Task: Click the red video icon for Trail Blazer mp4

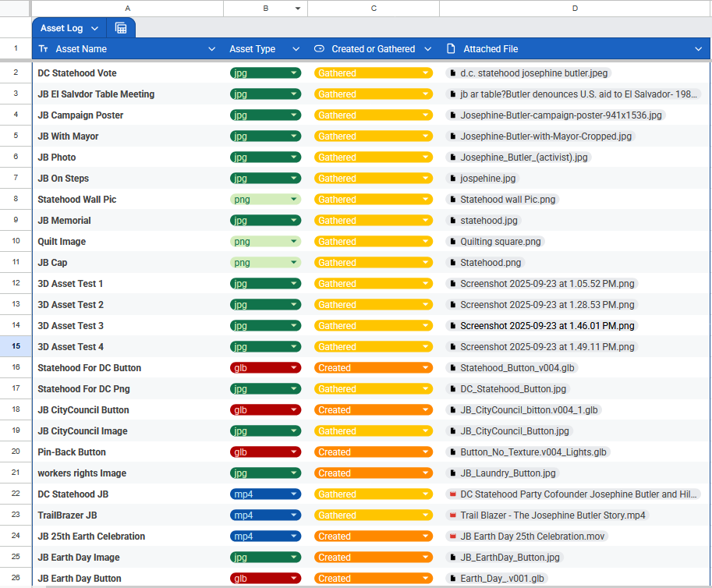Action: click(452, 515)
